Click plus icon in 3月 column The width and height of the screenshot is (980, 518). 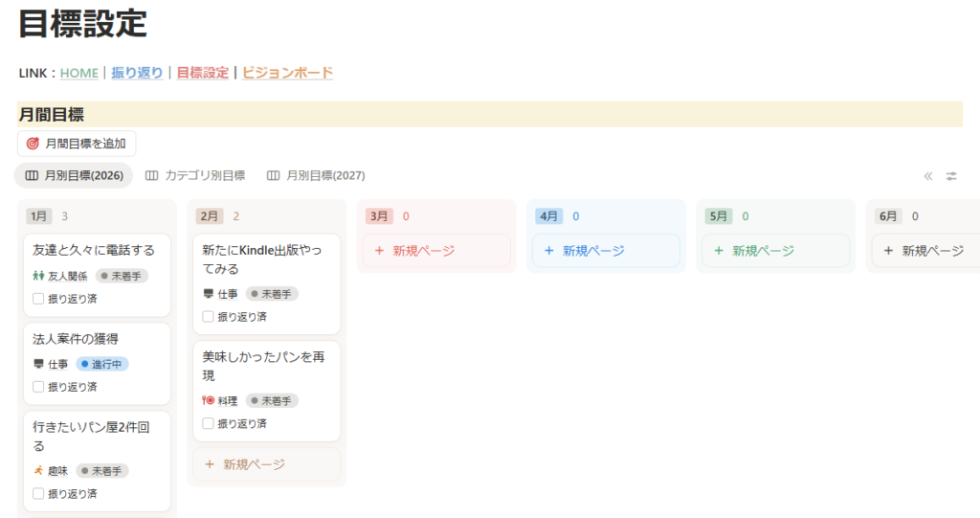(x=379, y=251)
